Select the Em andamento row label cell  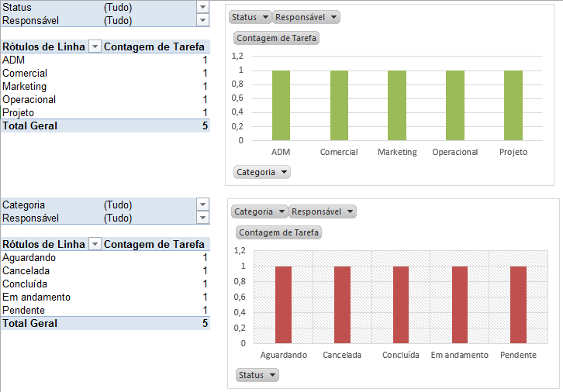click(36, 297)
